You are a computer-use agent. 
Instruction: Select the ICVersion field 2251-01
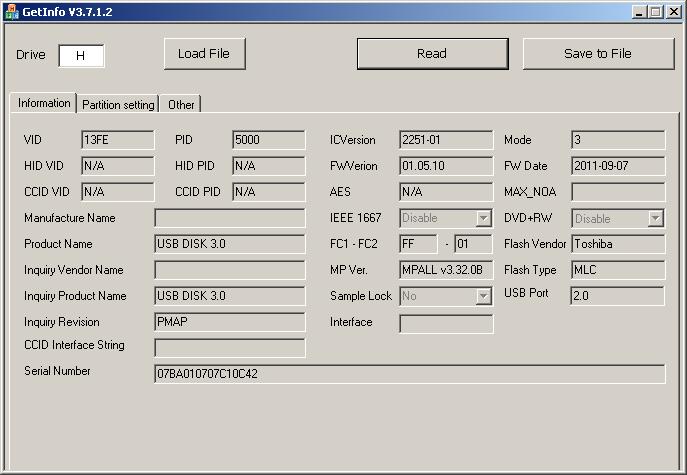(446, 140)
